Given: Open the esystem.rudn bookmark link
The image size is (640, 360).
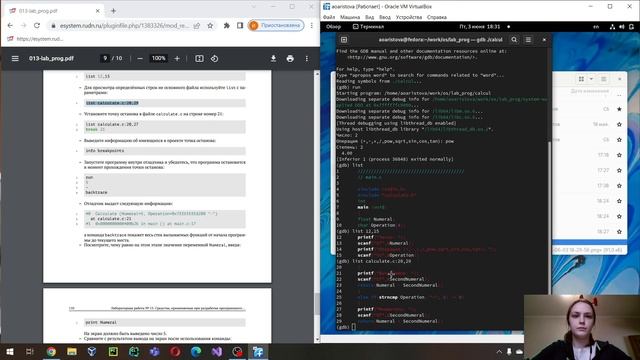Looking at the screenshot, I should [35, 39].
